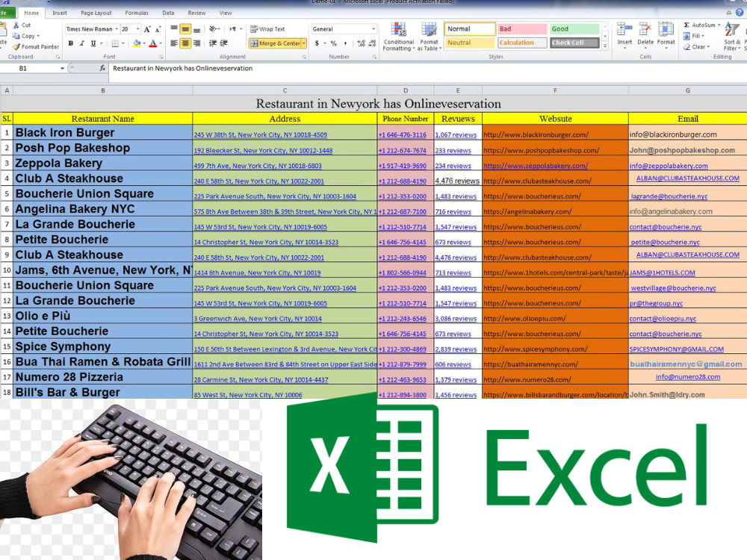Viewport: 747px width, 560px height.
Task: Click the Orientation text-angle icon
Action: pyautogui.click(x=213, y=29)
